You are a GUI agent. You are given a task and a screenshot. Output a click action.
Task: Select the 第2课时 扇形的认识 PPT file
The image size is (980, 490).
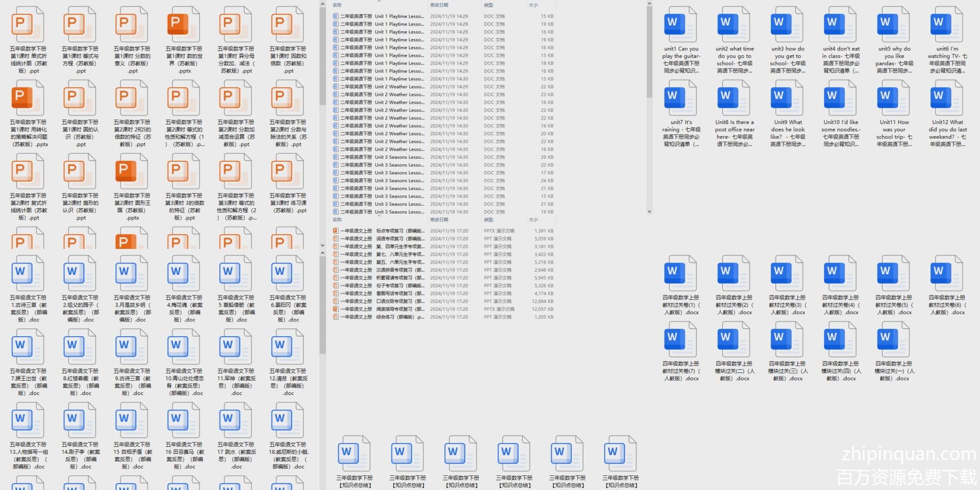80,171
